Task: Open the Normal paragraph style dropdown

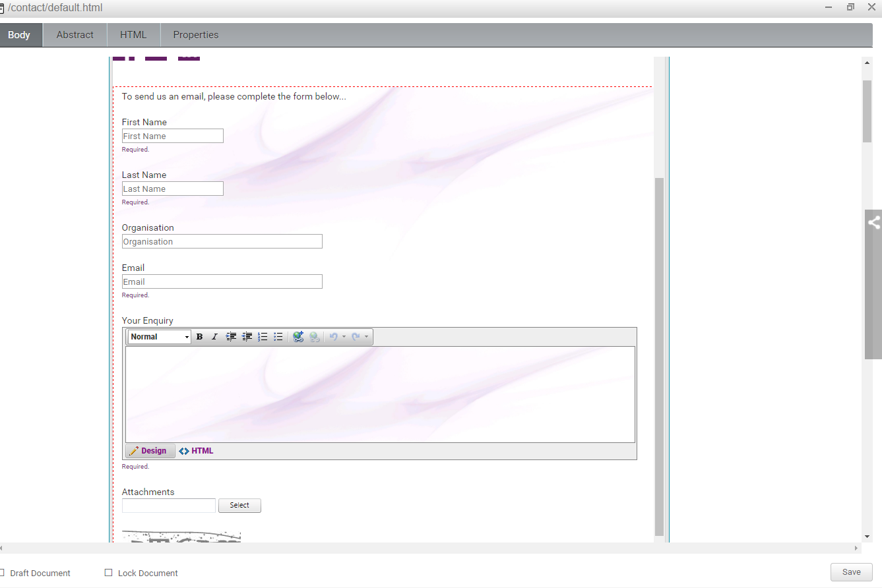Action: click(x=158, y=336)
